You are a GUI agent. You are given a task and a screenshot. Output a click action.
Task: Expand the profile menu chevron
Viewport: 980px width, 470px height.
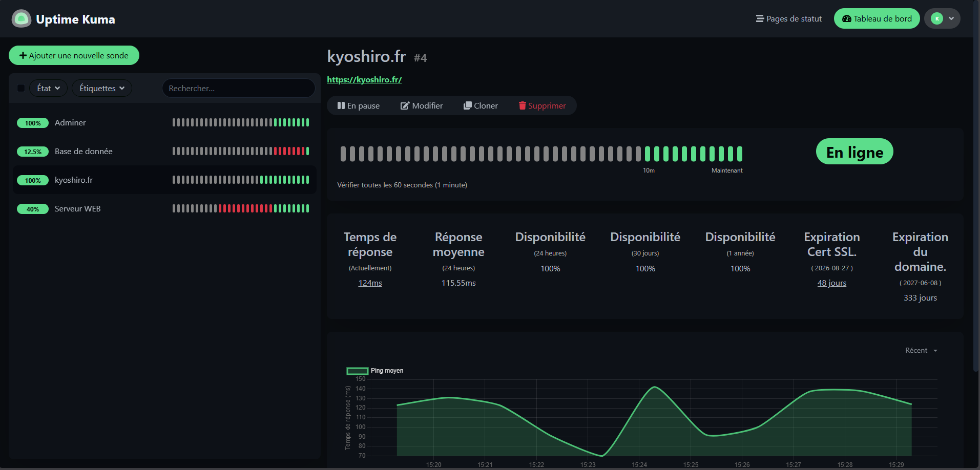(x=951, y=18)
